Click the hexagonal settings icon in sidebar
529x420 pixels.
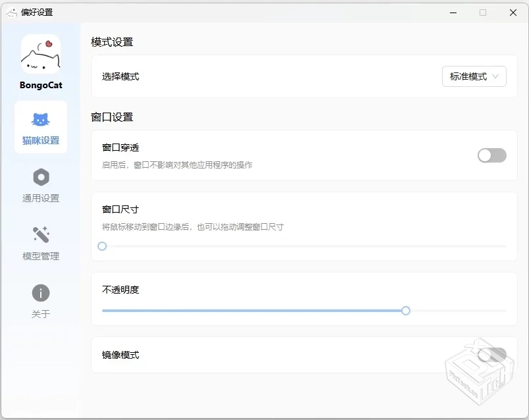click(x=42, y=176)
